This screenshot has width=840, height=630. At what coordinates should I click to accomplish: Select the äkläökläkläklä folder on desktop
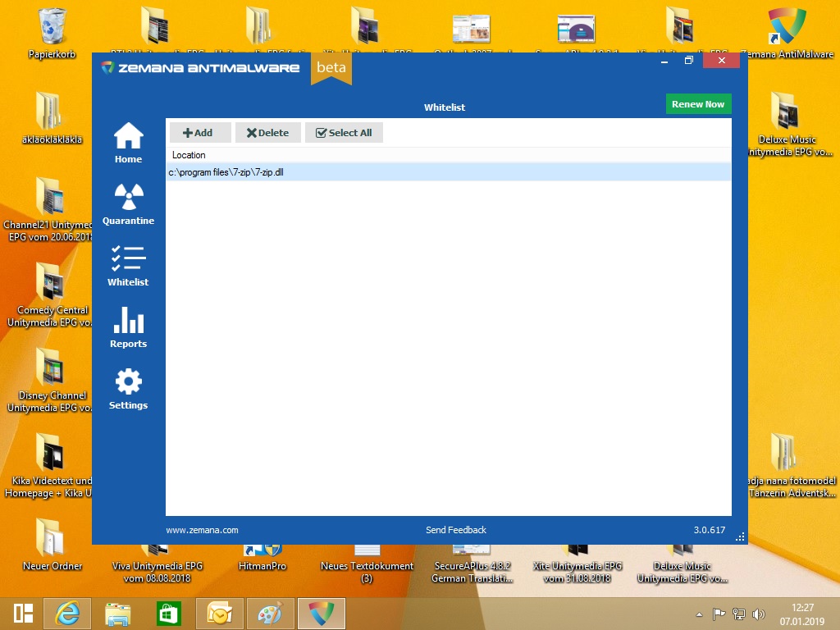(52, 118)
